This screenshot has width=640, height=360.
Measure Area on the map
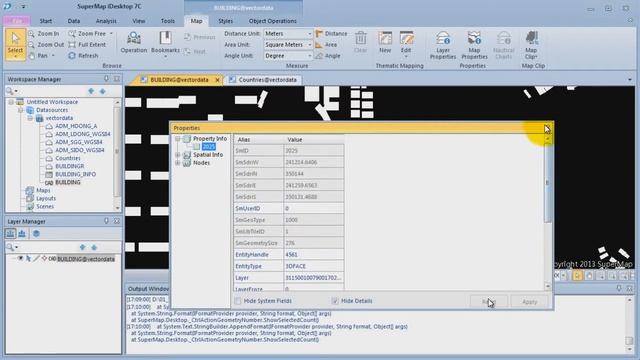(327, 44)
